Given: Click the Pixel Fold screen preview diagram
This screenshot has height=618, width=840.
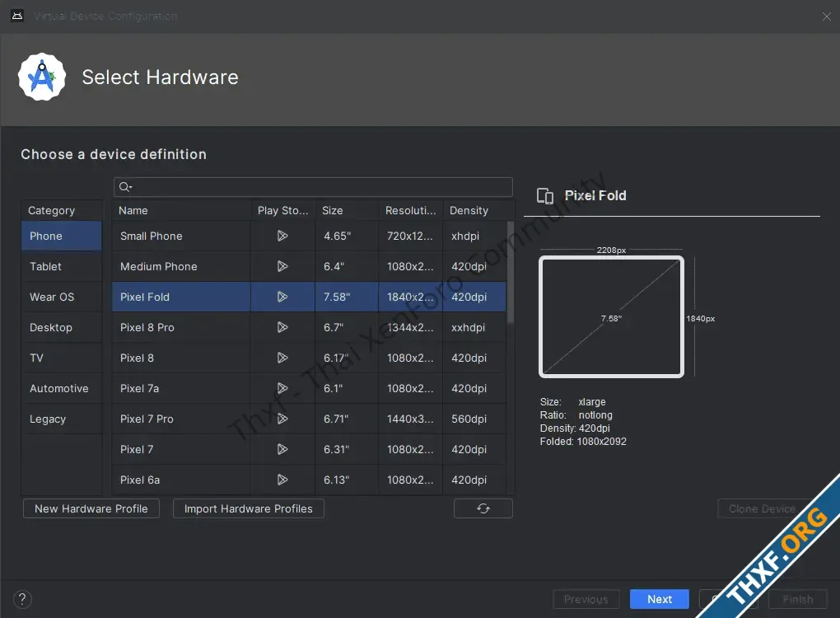Looking at the screenshot, I should pos(611,316).
